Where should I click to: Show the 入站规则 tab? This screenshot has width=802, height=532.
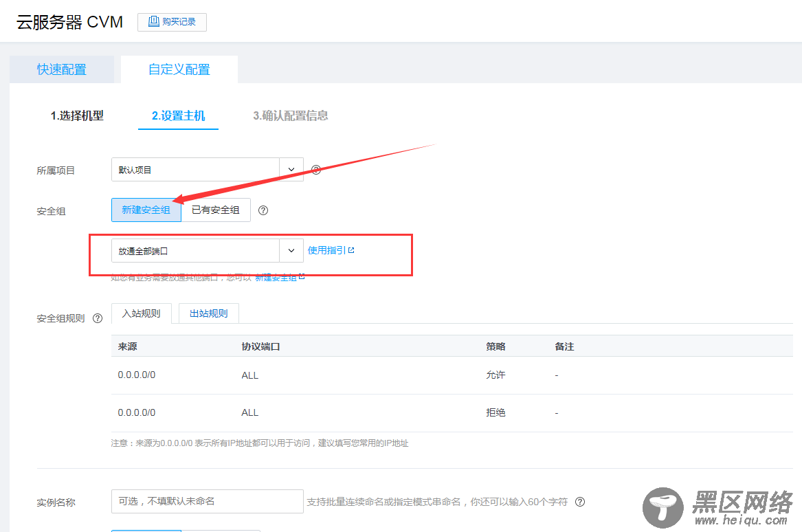[x=141, y=313]
